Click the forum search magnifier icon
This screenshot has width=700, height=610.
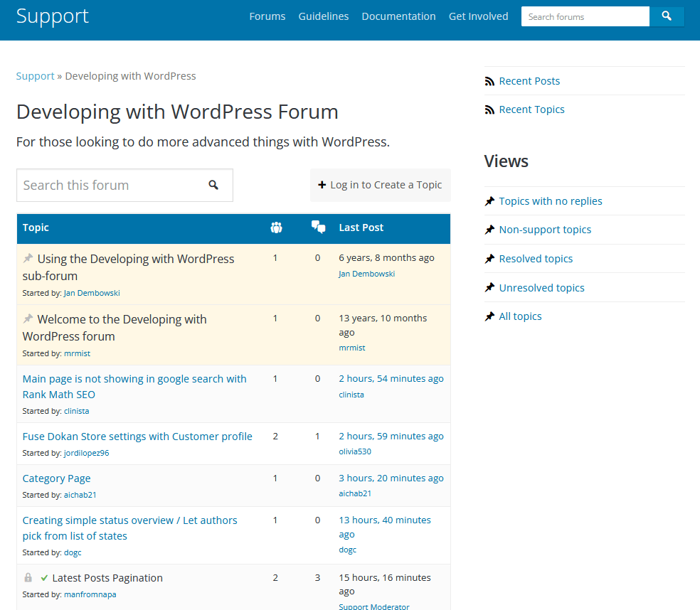point(213,185)
